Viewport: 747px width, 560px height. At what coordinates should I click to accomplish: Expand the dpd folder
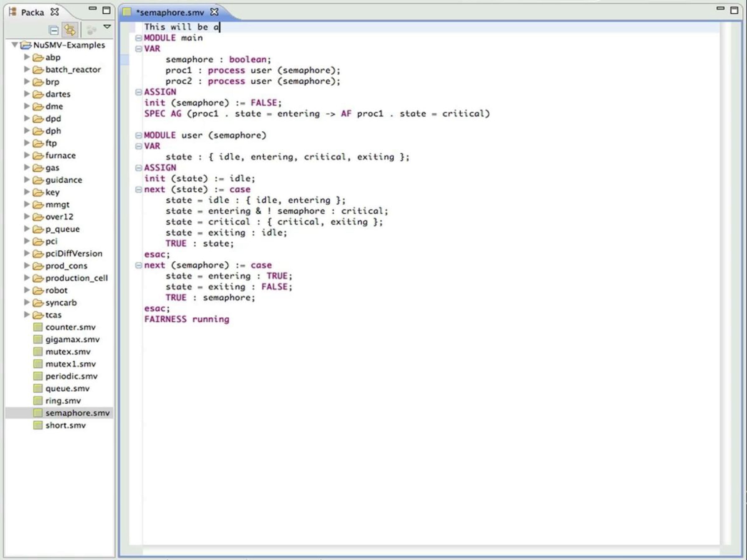click(x=27, y=118)
